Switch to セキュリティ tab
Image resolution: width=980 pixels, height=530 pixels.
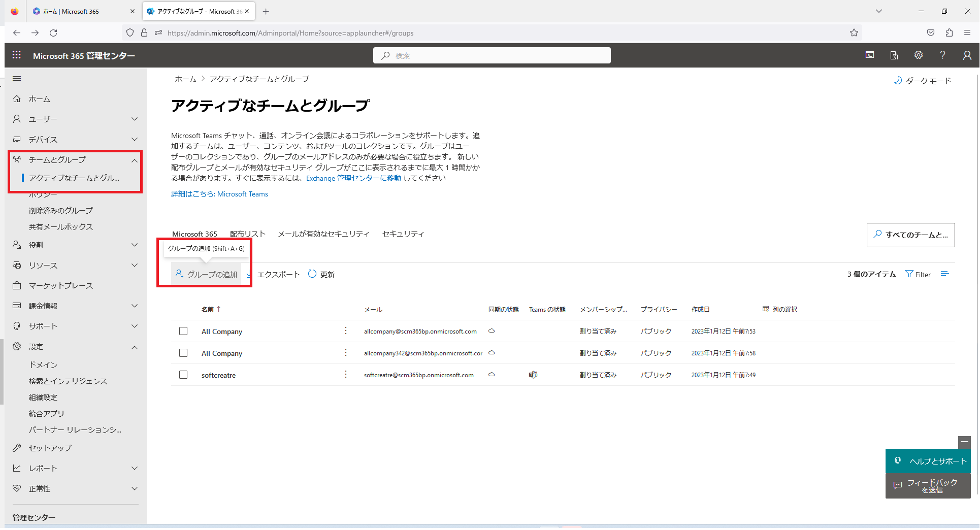403,234
